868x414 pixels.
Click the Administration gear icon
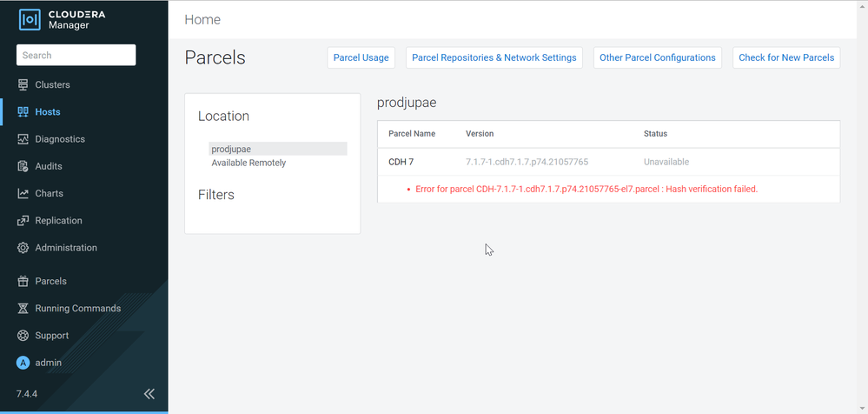point(23,248)
